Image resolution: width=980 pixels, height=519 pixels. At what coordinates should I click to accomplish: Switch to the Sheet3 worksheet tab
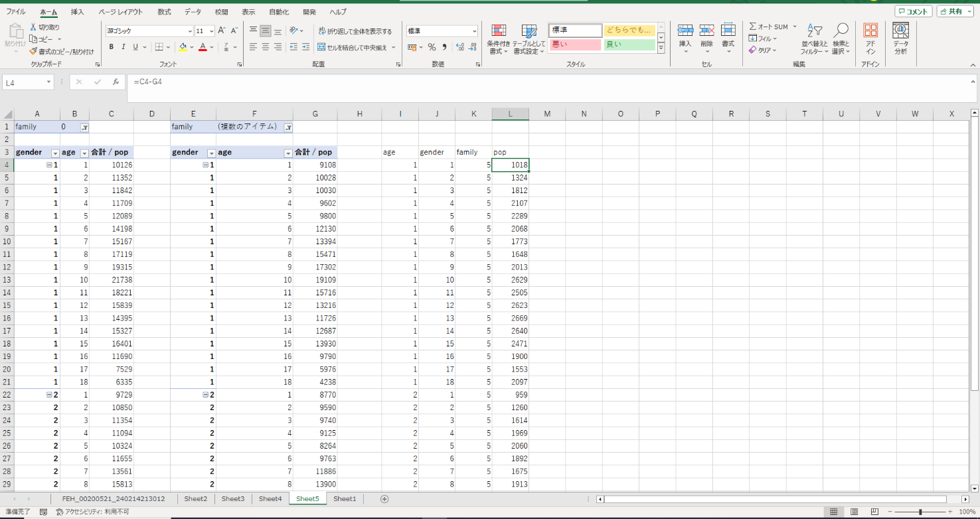tap(233, 499)
